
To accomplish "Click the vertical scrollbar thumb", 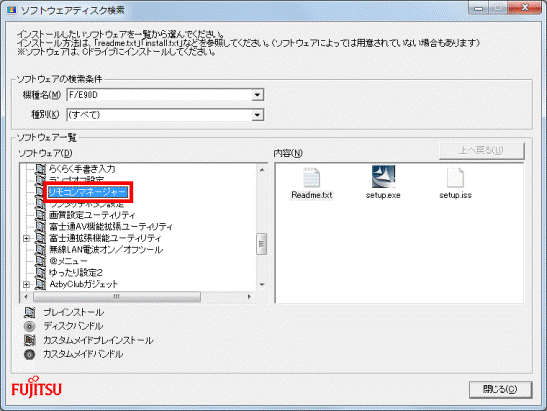I will point(262,244).
